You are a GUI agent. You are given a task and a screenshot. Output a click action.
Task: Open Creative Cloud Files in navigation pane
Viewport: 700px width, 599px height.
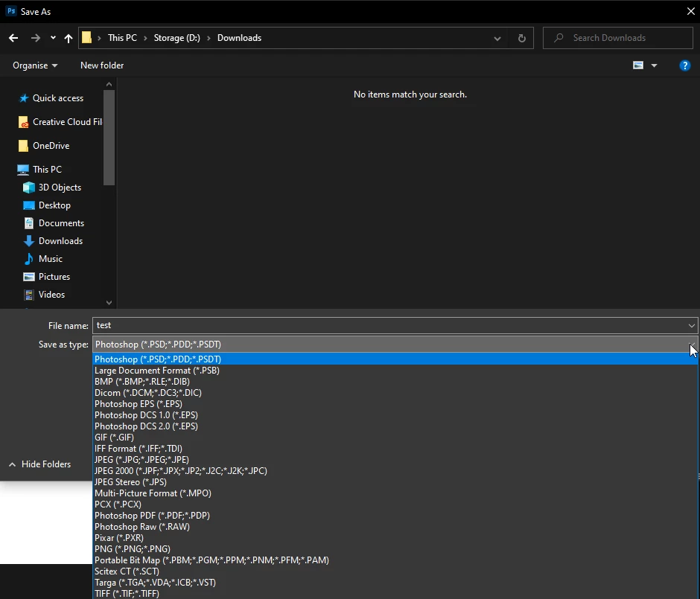click(x=61, y=122)
